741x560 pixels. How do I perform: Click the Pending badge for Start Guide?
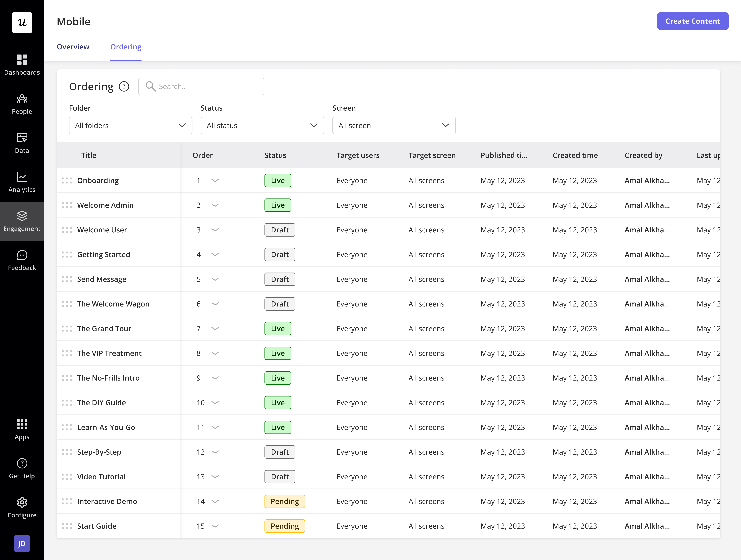point(285,526)
